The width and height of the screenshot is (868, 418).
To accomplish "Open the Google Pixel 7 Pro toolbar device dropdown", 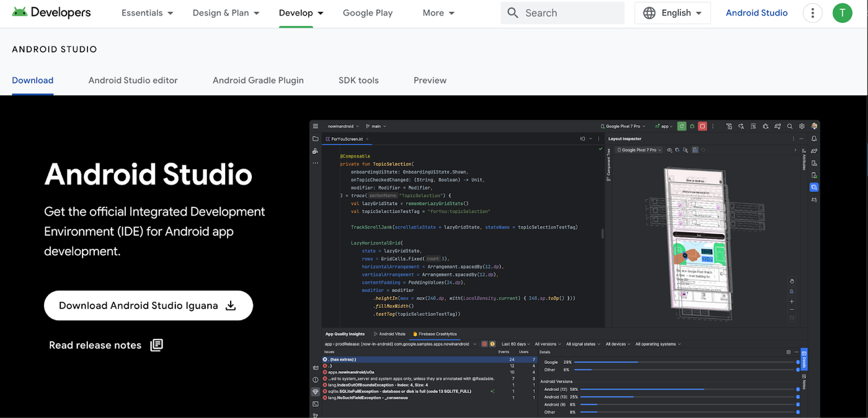I will coord(623,126).
